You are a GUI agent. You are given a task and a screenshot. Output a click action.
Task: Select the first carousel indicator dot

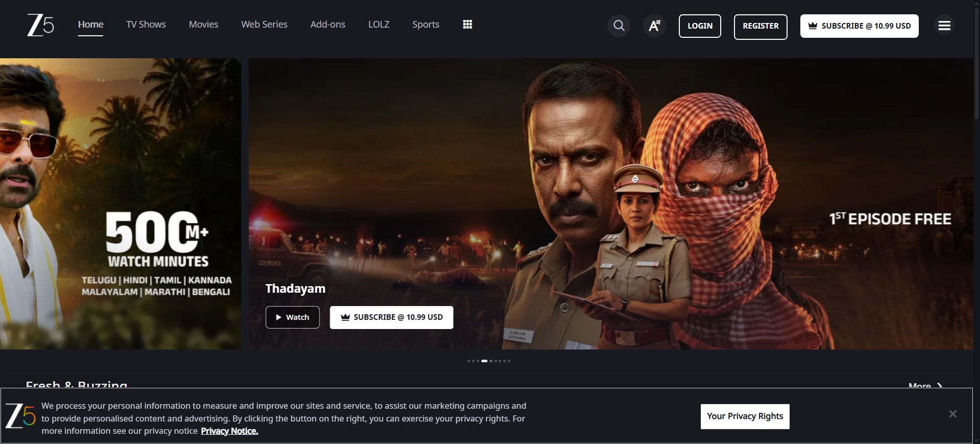469,361
